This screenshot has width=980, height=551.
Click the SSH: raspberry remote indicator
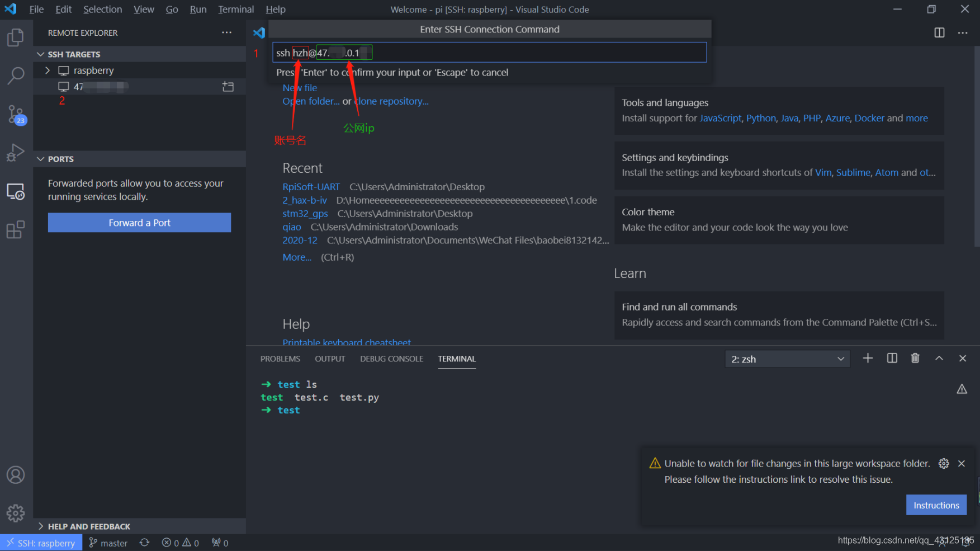coord(41,543)
